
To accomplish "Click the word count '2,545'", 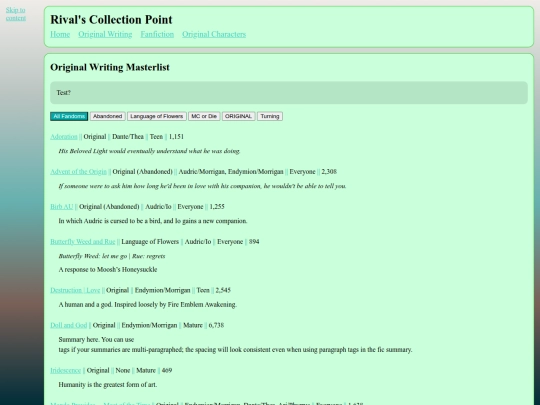I will point(223,290).
